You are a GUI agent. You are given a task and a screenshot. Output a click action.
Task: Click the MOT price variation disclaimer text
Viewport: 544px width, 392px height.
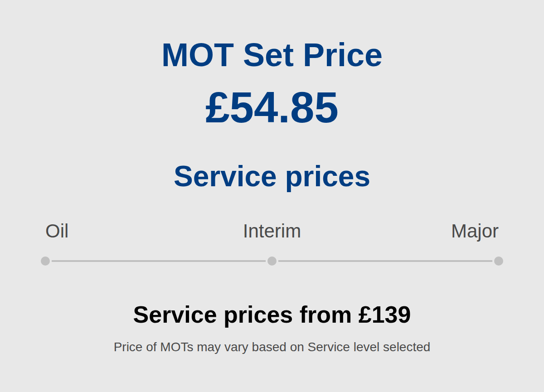point(272,347)
